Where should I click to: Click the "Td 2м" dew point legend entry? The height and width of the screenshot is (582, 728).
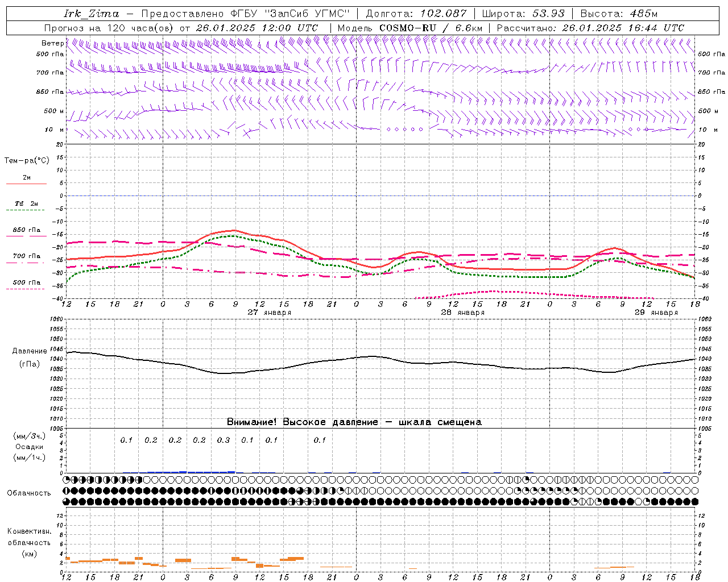[x=27, y=203]
